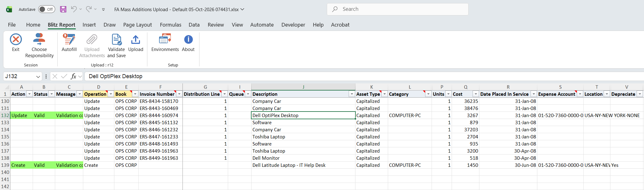Viewport: 644px width, 190px height.
Task: Open the Status column filter dropdown
Action: tap(51, 94)
